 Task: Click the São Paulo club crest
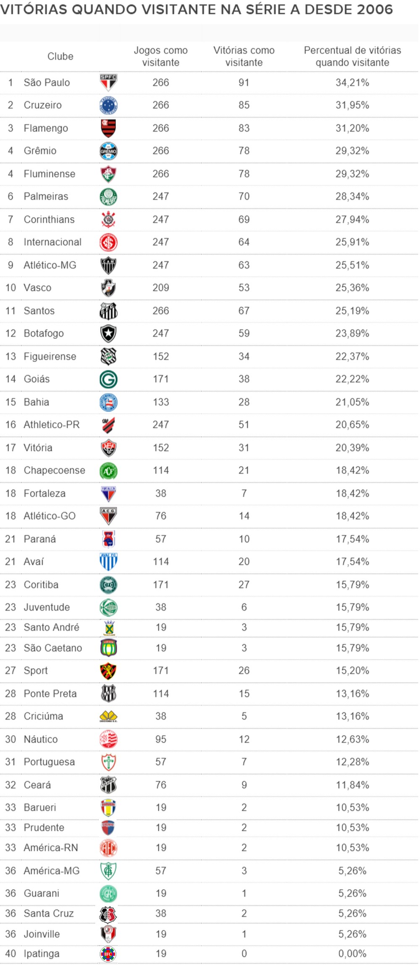108,82
